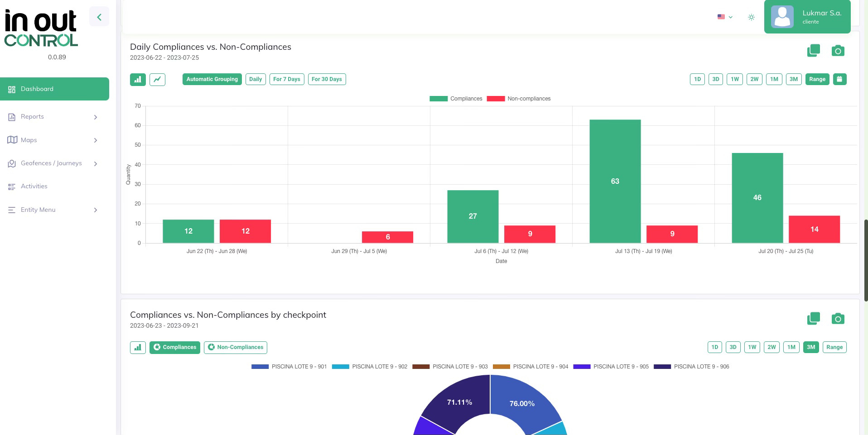The width and height of the screenshot is (868, 435).
Task: Select the 1W range on the daily chart
Action: (x=735, y=79)
